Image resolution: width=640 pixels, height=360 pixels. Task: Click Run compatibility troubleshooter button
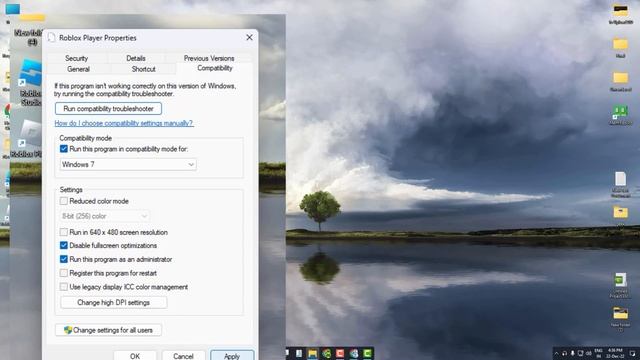click(108, 109)
